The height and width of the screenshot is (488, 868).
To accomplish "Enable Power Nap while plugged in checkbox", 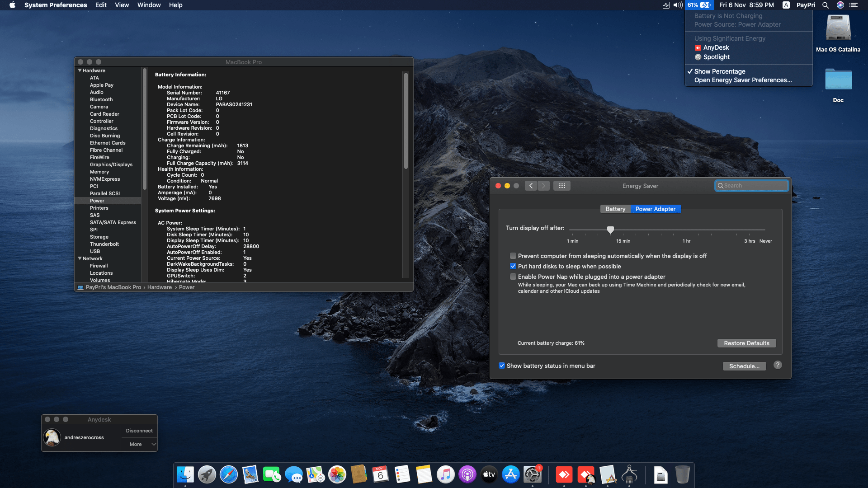I will (x=513, y=277).
